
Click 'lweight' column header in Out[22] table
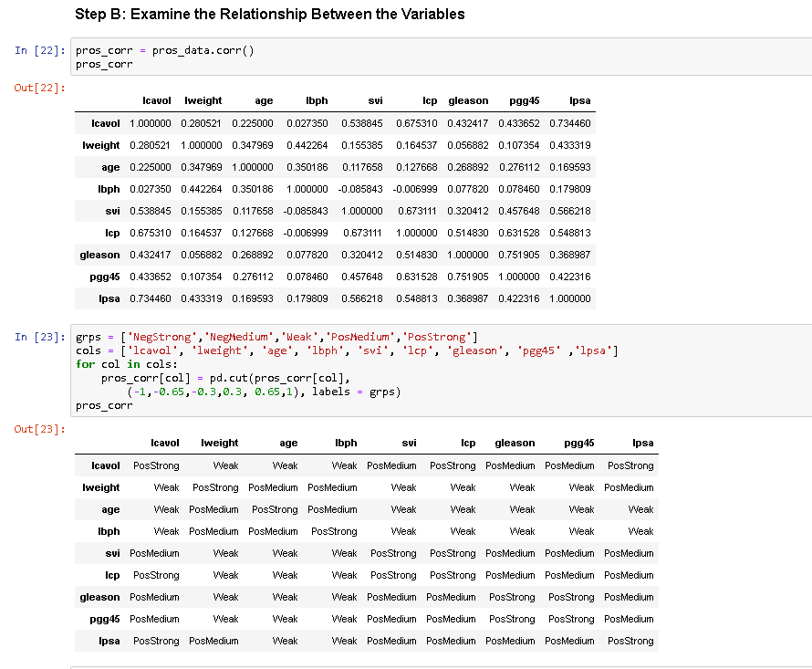pos(203,100)
